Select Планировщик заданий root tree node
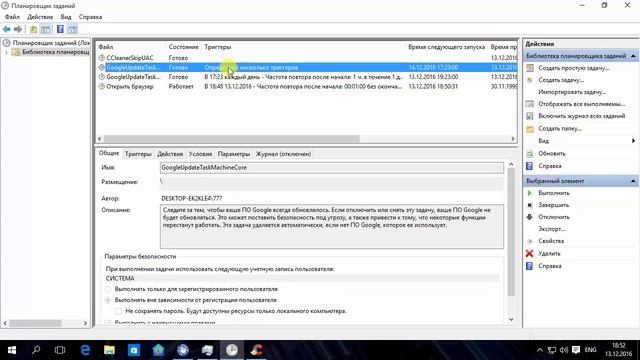This screenshot has height=360, width=640. click(x=51, y=43)
